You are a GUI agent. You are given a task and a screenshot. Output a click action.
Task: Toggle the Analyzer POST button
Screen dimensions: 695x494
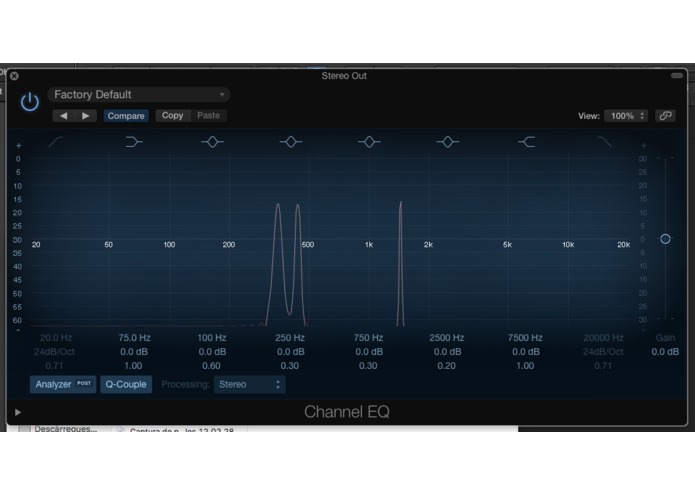coord(63,384)
